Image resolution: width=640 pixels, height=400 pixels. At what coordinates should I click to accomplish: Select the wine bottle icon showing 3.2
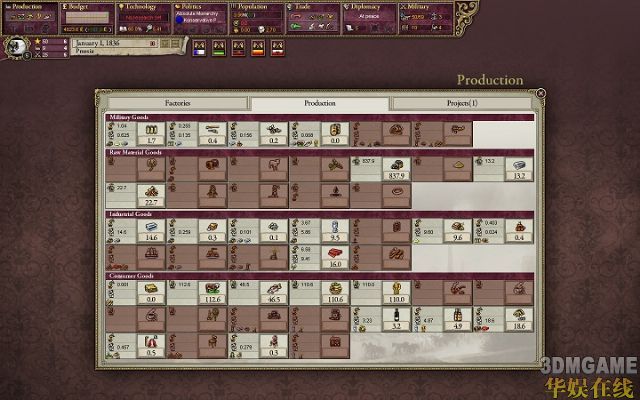pos(396,315)
